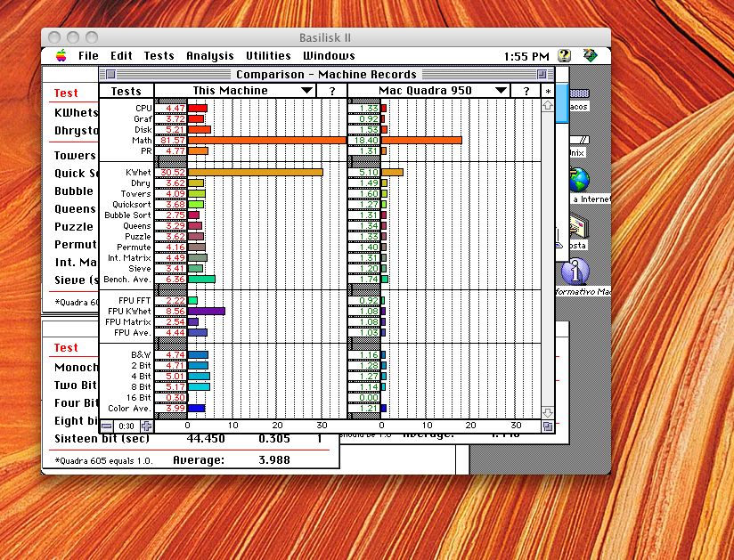
Task: Click the FPU Matrix row label
Action: [x=128, y=322]
